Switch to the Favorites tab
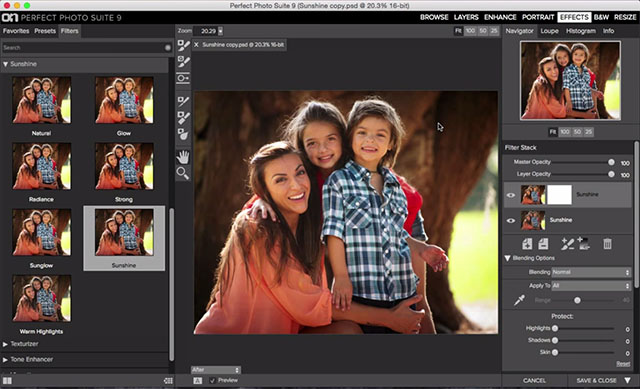Image resolution: width=640 pixels, height=389 pixels. pyautogui.click(x=16, y=31)
